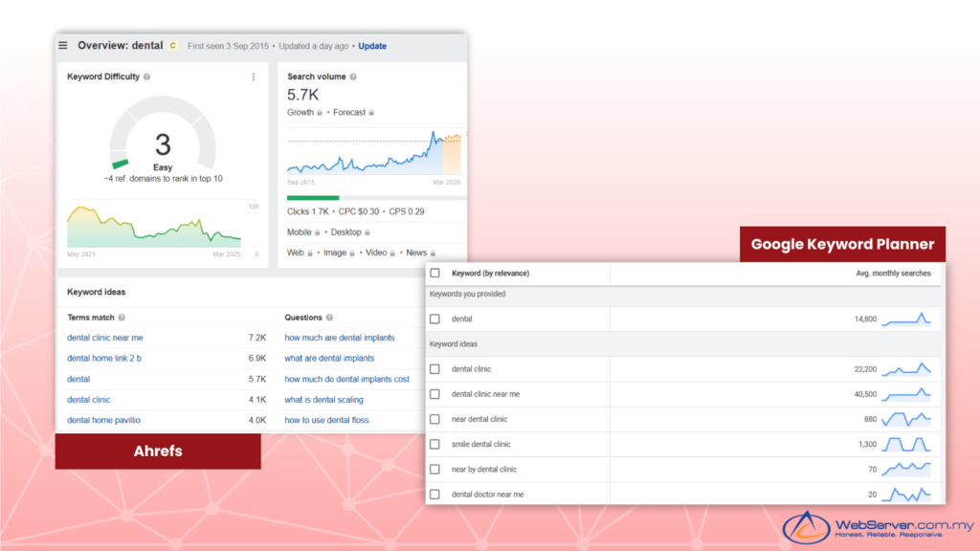Screen dimensions: 980x551
Task: Open the three-dot menu in Keyword Difficulty
Action: point(253,77)
